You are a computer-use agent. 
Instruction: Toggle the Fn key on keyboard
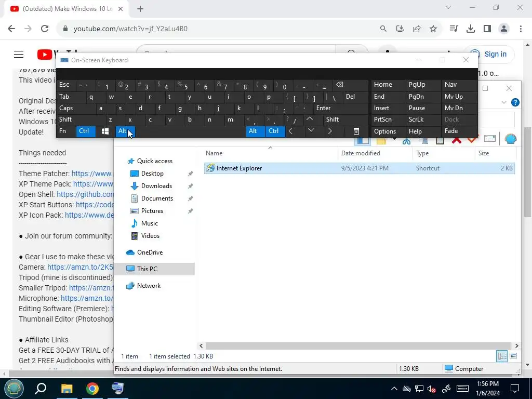pyautogui.click(x=66, y=131)
